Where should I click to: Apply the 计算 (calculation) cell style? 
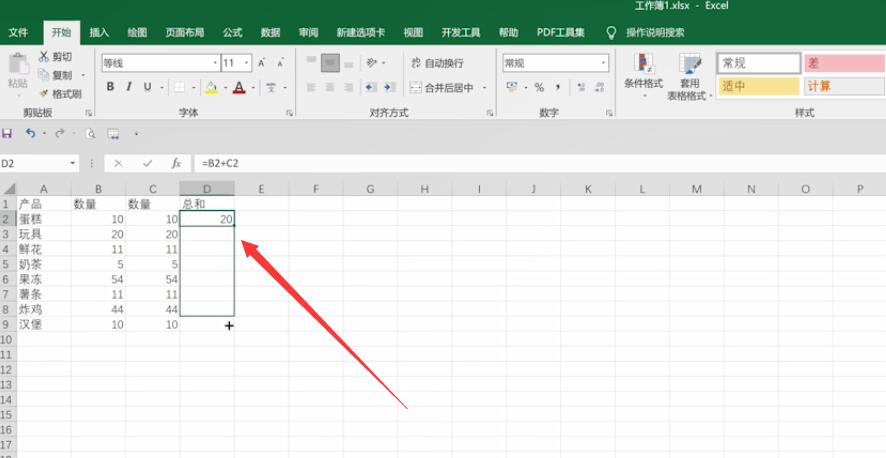tap(844, 87)
